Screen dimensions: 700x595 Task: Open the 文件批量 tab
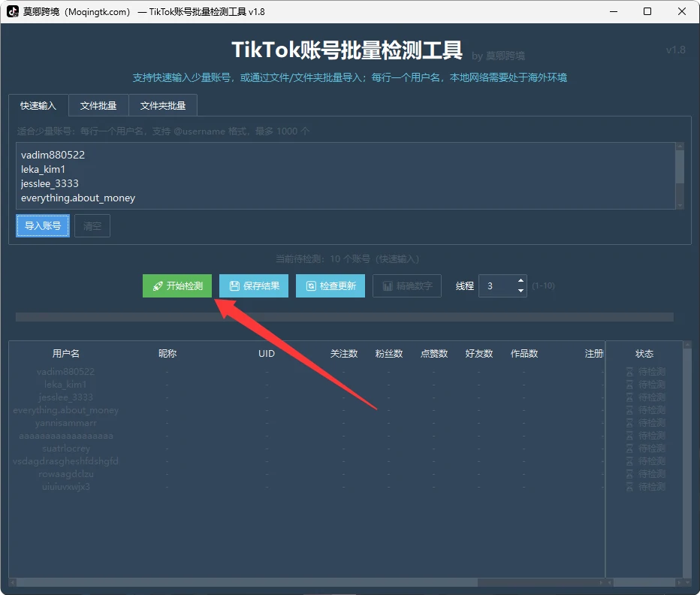(98, 106)
